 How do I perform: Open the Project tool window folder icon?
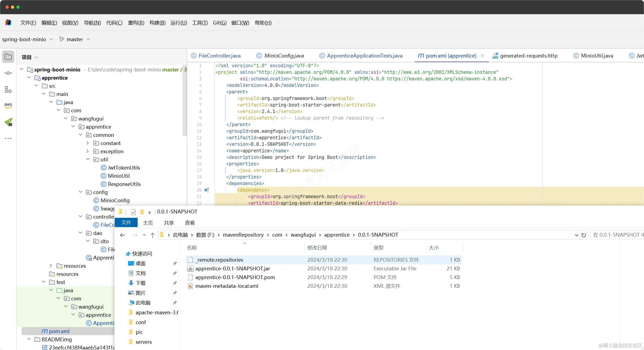[8, 57]
